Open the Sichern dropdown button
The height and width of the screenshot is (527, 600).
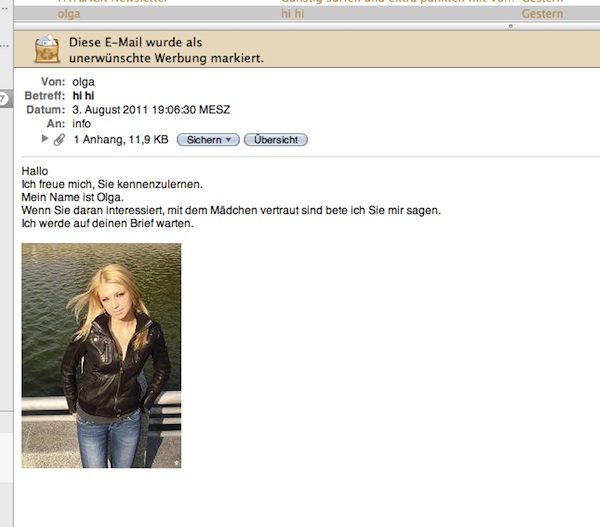[208, 140]
